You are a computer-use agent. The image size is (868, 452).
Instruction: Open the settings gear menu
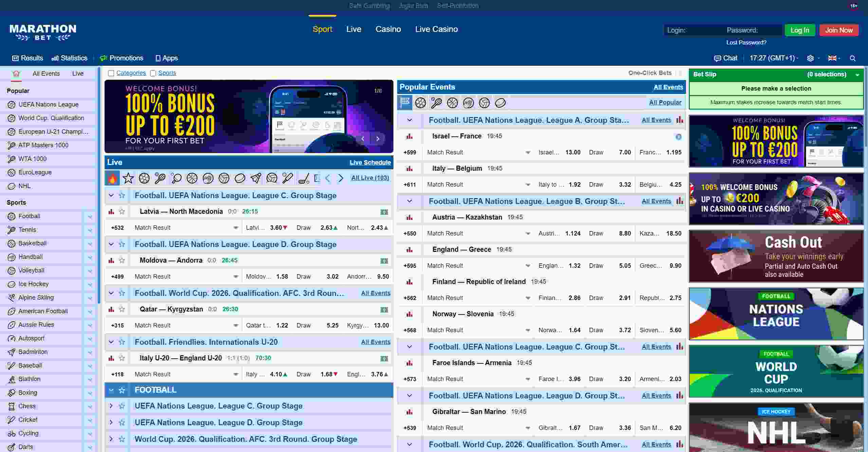(x=810, y=58)
